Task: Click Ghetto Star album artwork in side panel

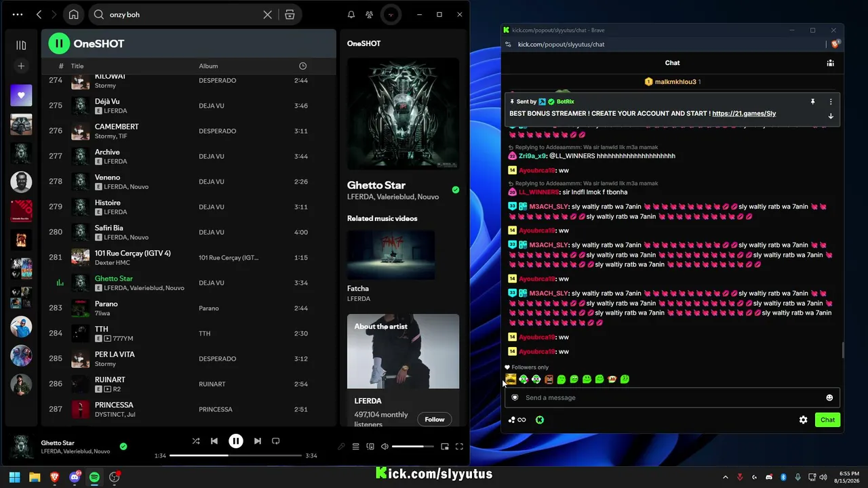Action: point(403,114)
